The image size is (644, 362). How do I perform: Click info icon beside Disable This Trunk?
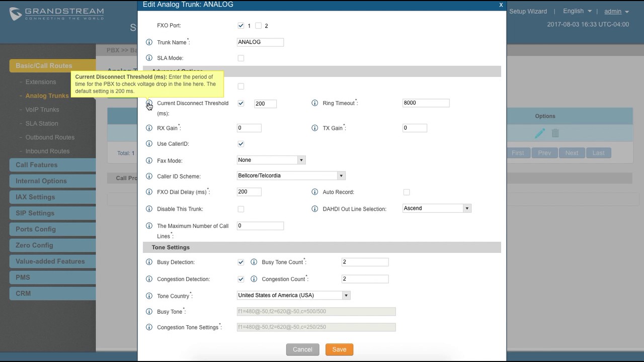click(149, 209)
